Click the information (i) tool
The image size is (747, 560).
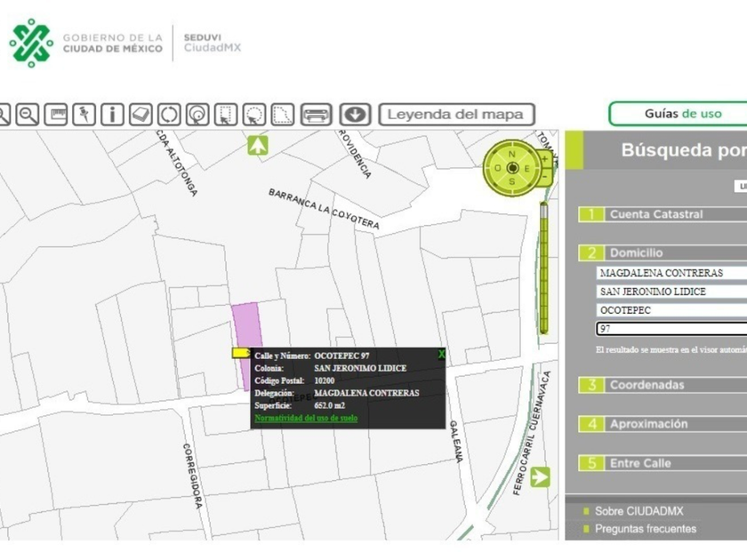pyautogui.click(x=112, y=115)
